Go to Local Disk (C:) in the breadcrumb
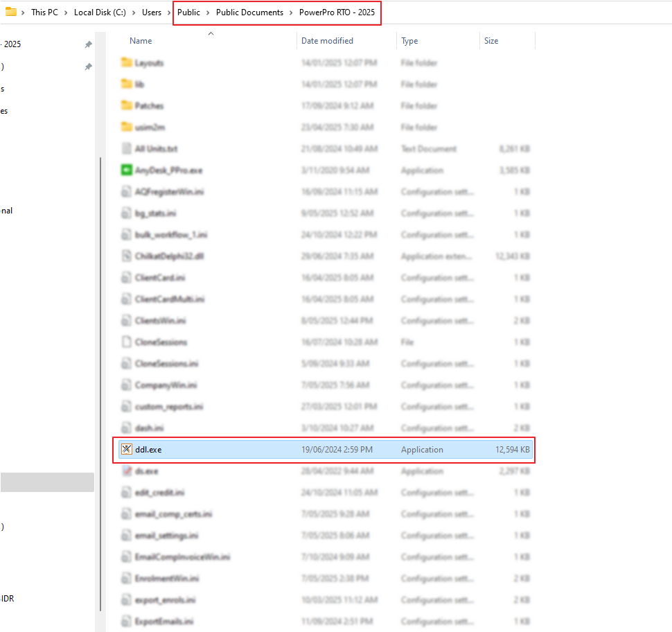The height and width of the screenshot is (632, 672). (100, 12)
